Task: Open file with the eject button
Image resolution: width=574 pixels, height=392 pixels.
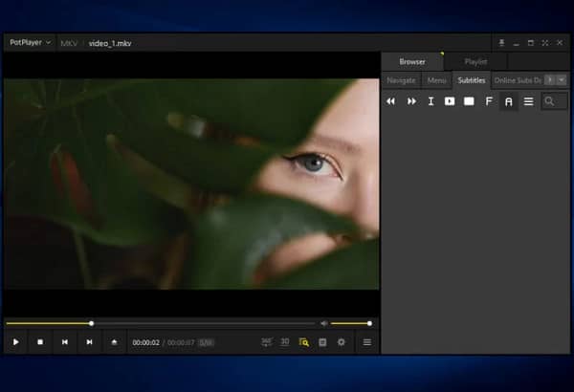Action: click(x=114, y=342)
